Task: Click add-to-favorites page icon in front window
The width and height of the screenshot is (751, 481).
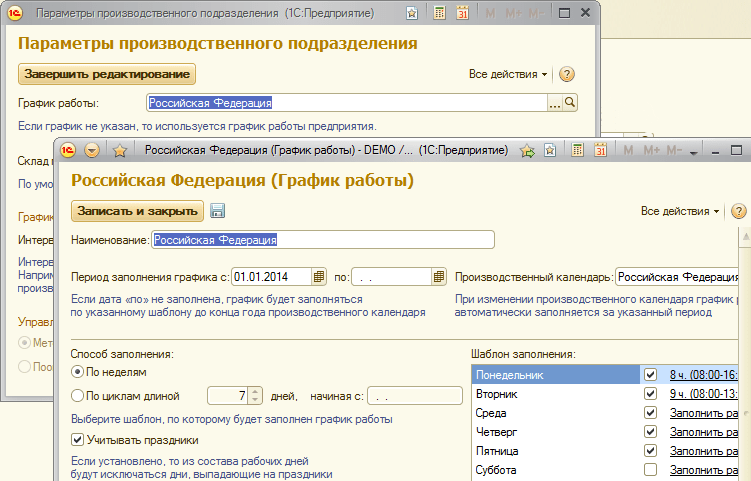Action: tap(550, 150)
